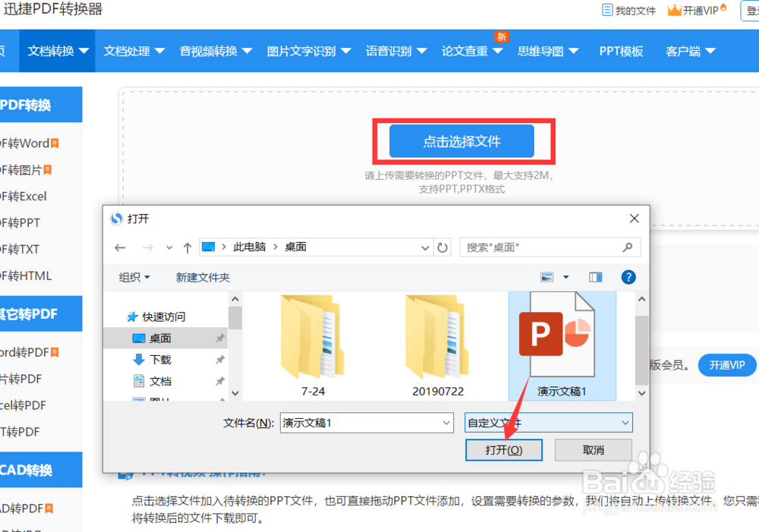Select the 其它转PDF sidebar section
The width and height of the screenshot is (759, 532).
41,313
